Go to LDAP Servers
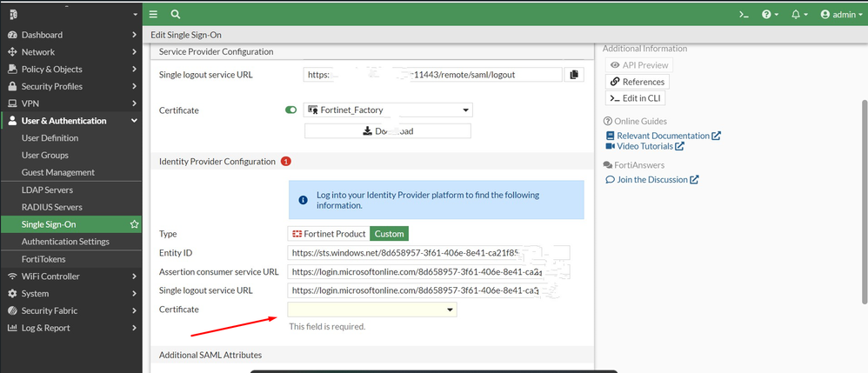This screenshot has width=868, height=373. [71, 190]
